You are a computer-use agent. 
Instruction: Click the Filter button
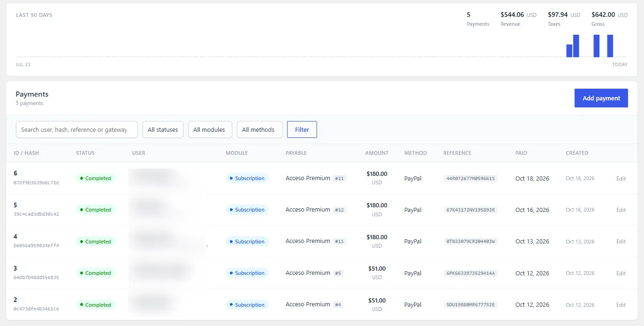(x=302, y=129)
